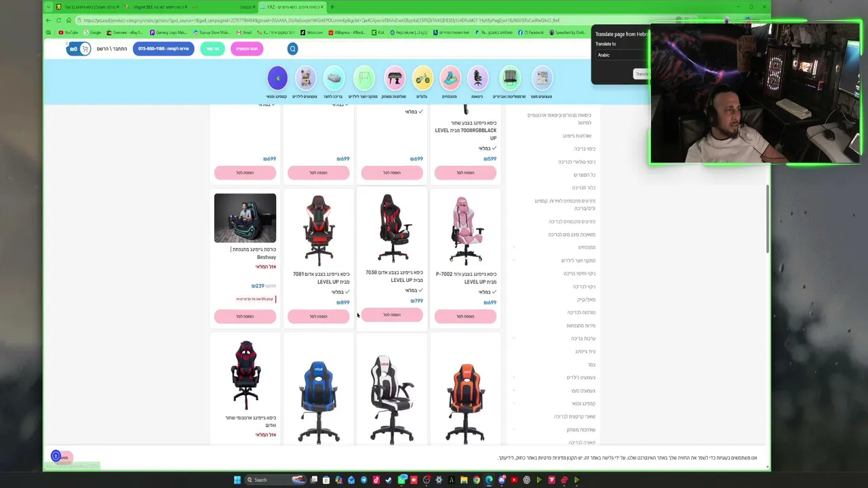The width and height of the screenshot is (868, 488).
Task: Expand the sidebar category beside צעצועים מעץ
Action: (x=513, y=390)
